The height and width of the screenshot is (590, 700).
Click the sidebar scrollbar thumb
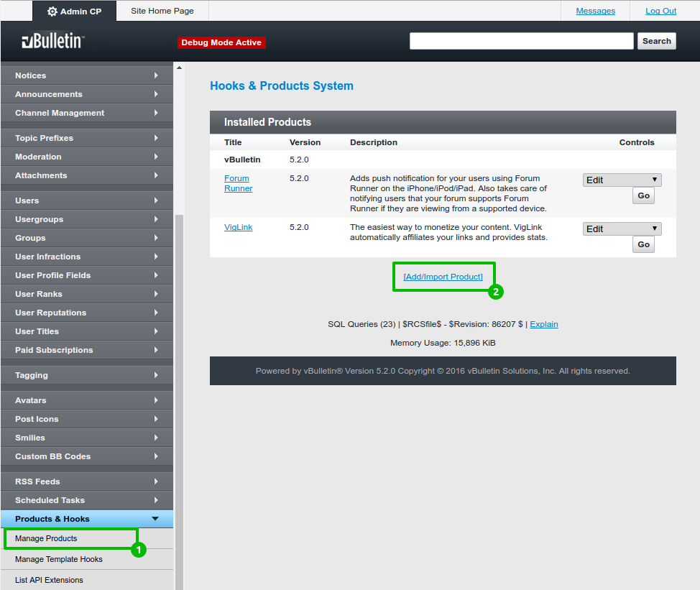[179, 402]
